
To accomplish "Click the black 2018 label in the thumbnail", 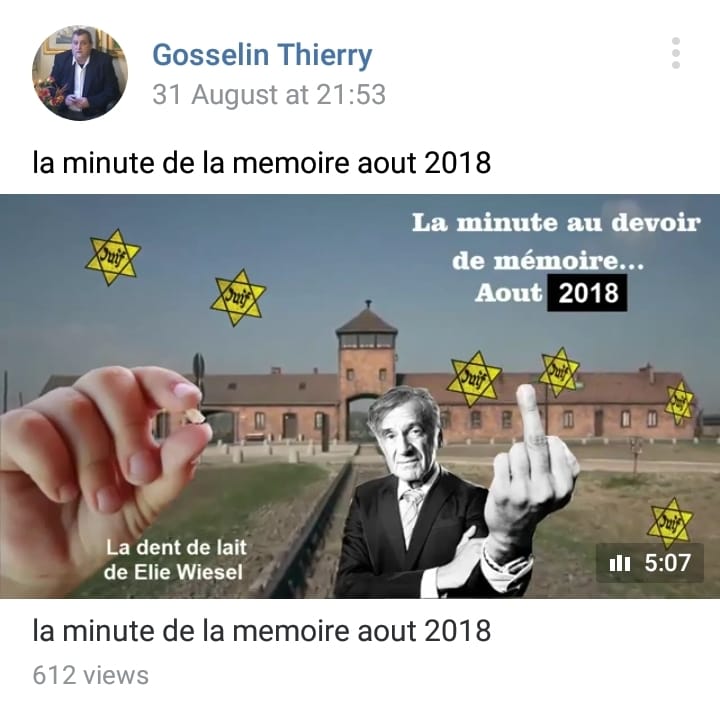I will pos(587,293).
